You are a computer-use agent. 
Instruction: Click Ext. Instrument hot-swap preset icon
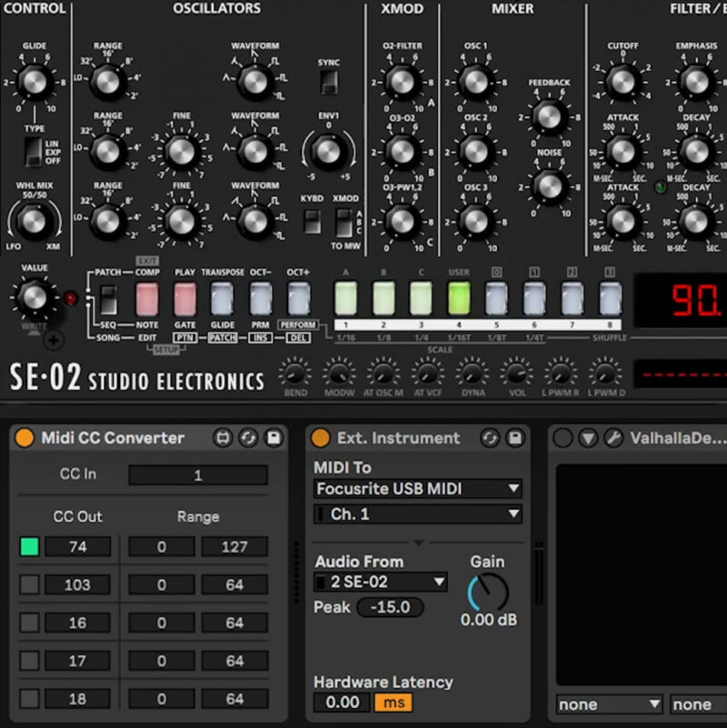[491, 438]
